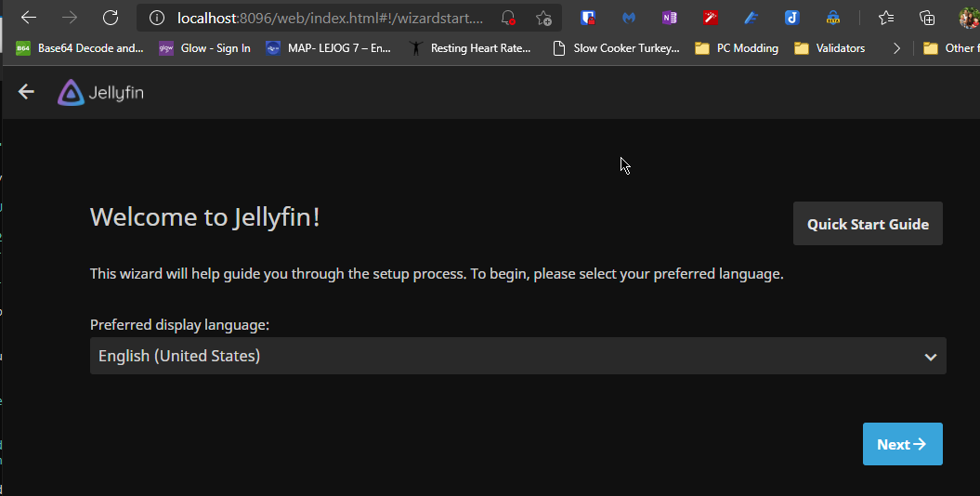The image size is (980, 496).
Task: Click the beta padlock extension icon
Action: point(833,18)
